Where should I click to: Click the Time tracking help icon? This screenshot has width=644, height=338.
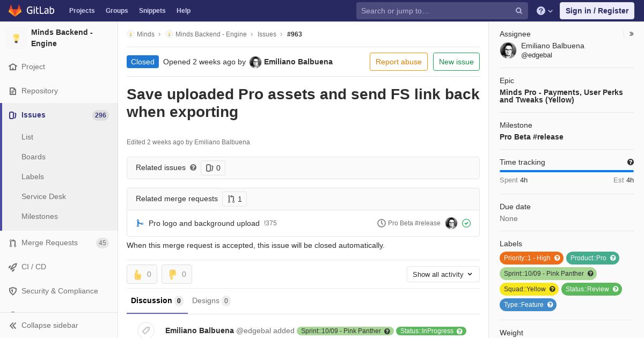click(x=631, y=162)
